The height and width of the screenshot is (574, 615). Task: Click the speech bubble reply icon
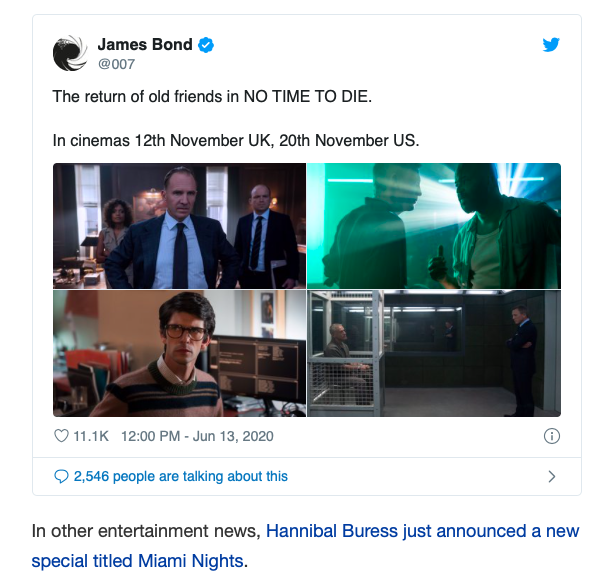click(61, 476)
